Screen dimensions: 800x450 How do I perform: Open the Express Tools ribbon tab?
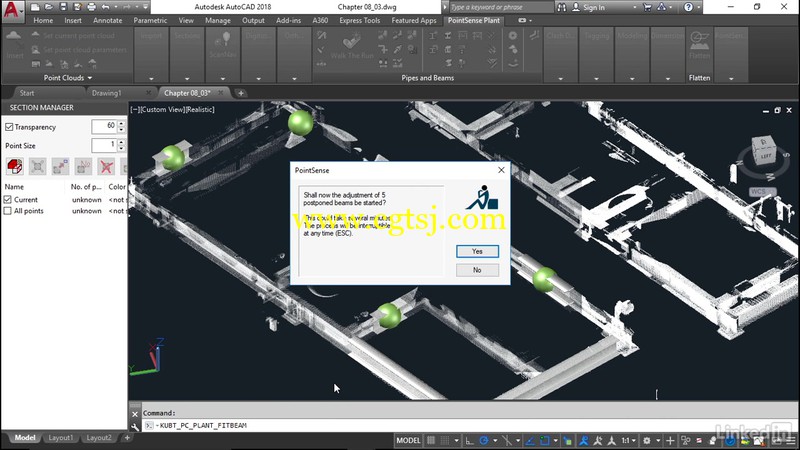(x=360, y=20)
